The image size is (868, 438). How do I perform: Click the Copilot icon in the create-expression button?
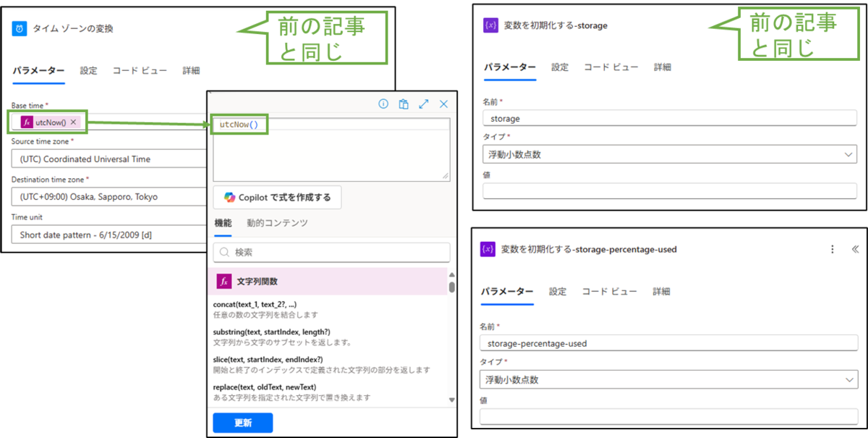[229, 198]
